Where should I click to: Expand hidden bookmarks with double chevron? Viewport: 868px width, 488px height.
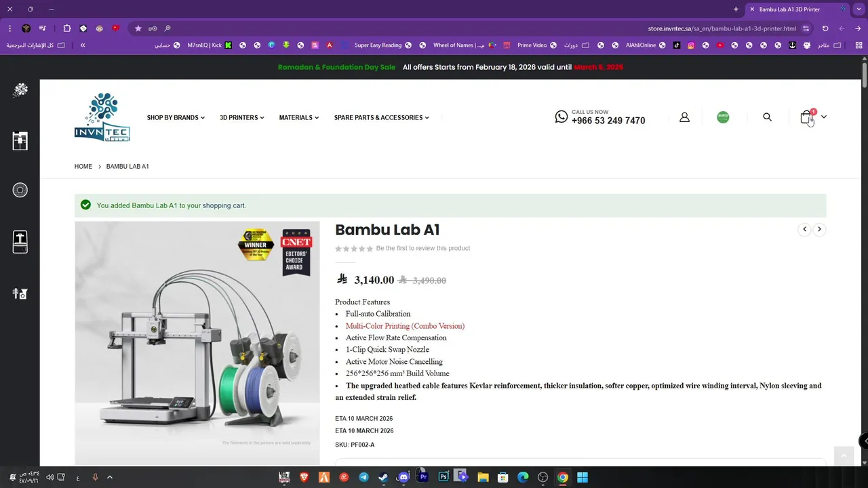click(x=83, y=45)
